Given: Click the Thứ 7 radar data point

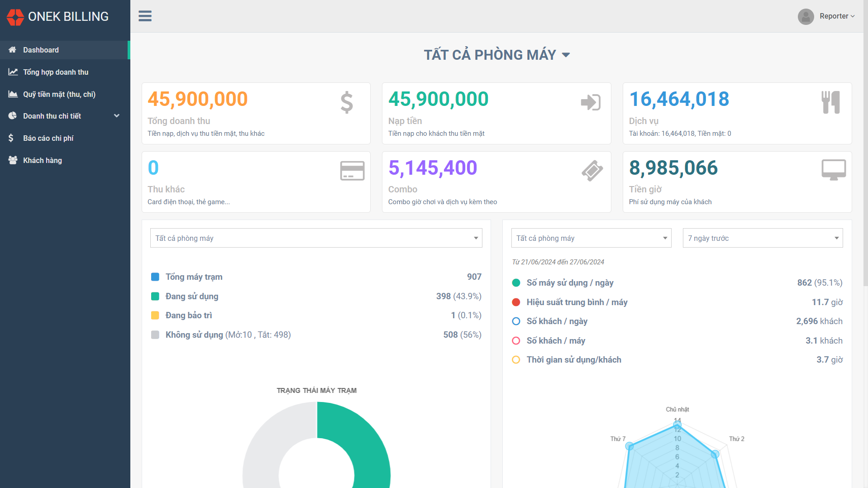Looking at the screenshot, I should tap(629, 446).
